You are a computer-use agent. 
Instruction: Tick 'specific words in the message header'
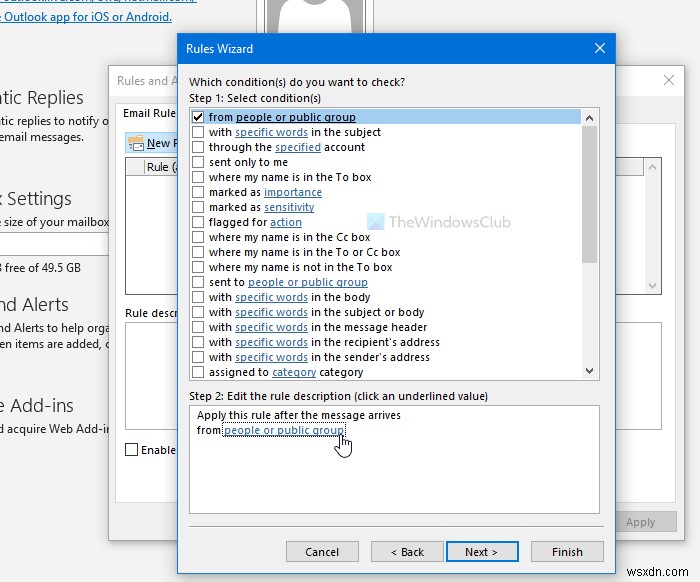(198, 327)
